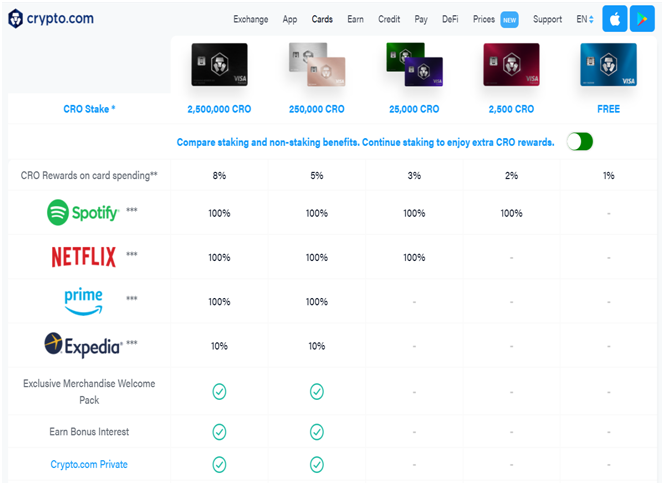
Task: Click Merchandise Welcome Pack checkmark for 2,500,000 CRO
Action: click(219, 392)
